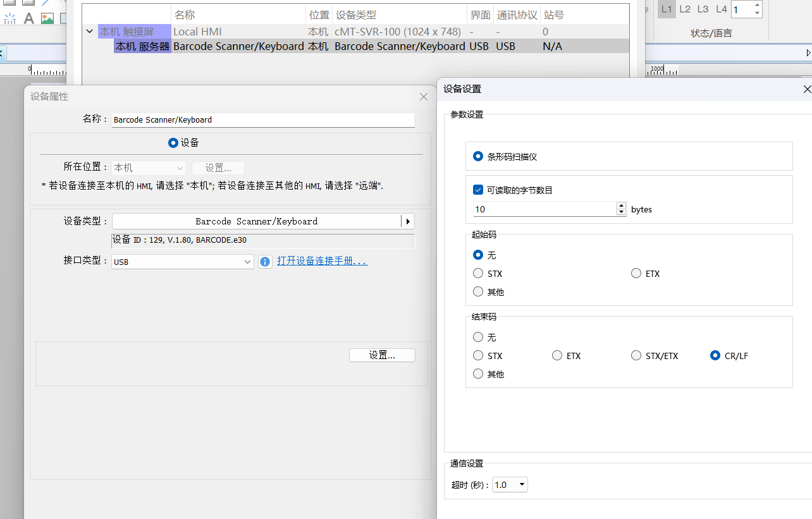The image size is (812, 519).
Task: Increase the state number spinner in ribbon
Action: (x=758, y=5)
